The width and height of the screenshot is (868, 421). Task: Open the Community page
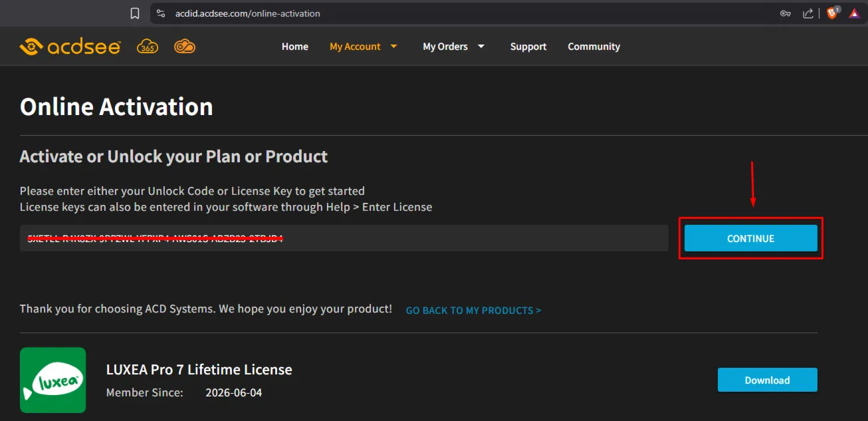(x=594, y=47)
